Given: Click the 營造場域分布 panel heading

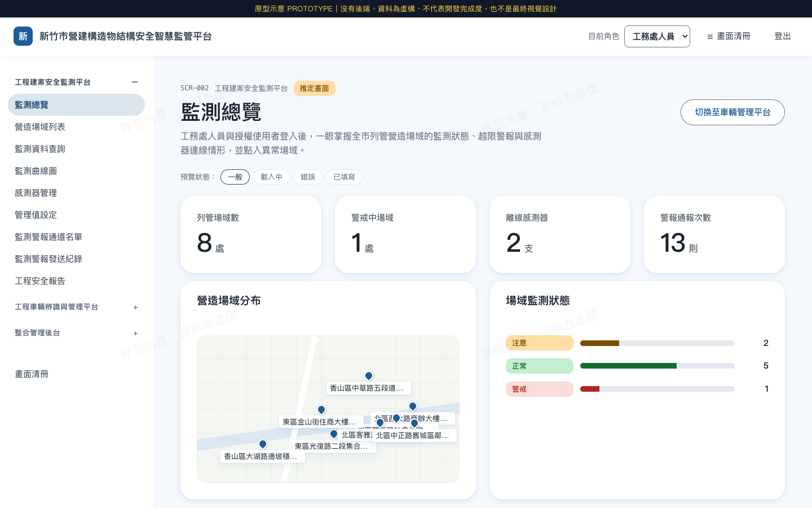Looking at the screenshot, I should [229, 301].
